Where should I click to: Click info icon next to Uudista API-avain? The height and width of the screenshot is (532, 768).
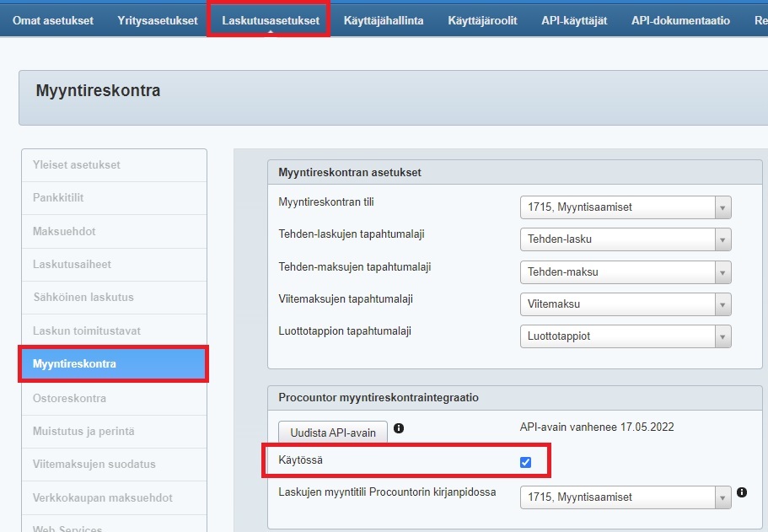coord(399,428)
